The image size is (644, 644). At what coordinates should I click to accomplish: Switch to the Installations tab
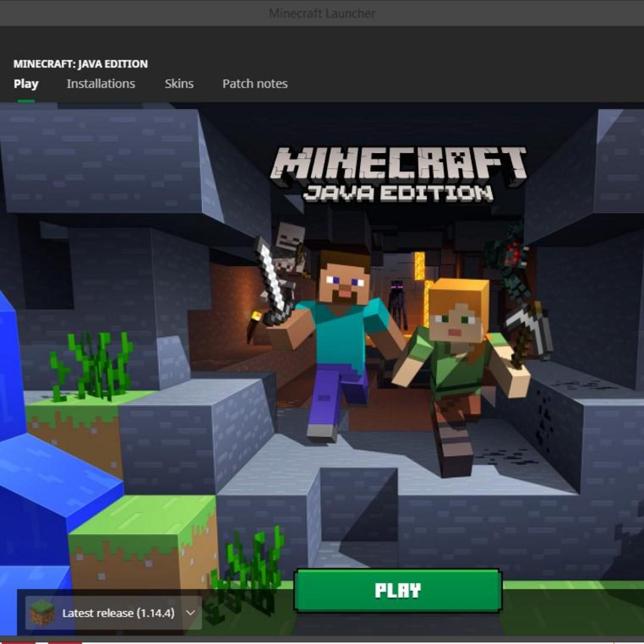(101, 83)
